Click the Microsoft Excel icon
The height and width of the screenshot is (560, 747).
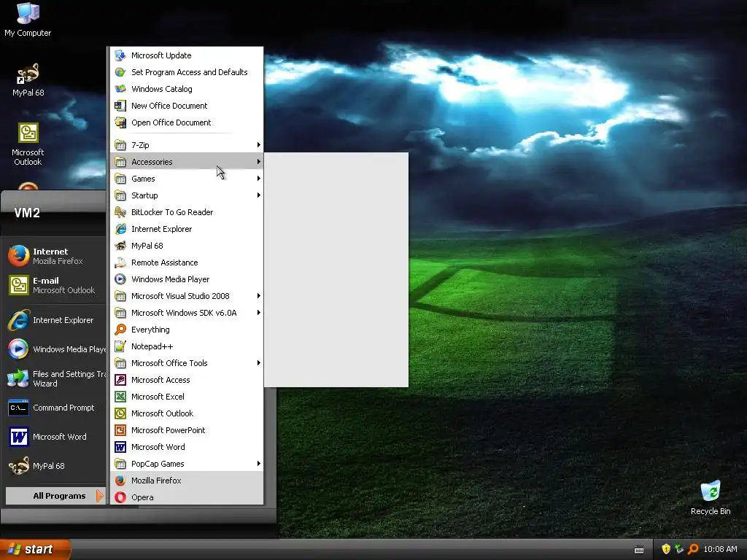(x=120, y=397)
